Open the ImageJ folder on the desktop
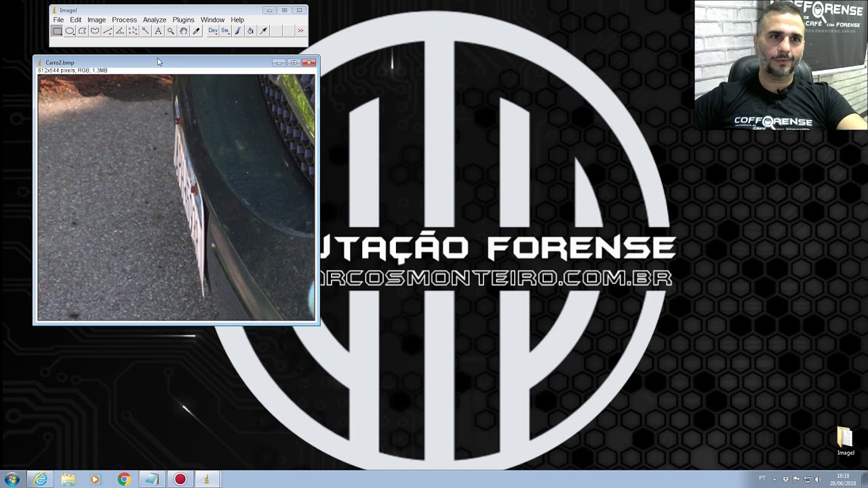 click(845, 442)
